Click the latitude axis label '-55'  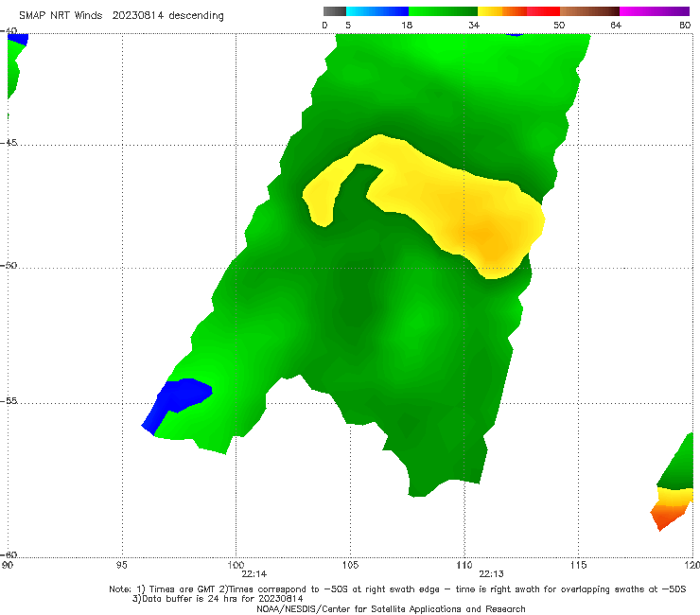point(9,401)
